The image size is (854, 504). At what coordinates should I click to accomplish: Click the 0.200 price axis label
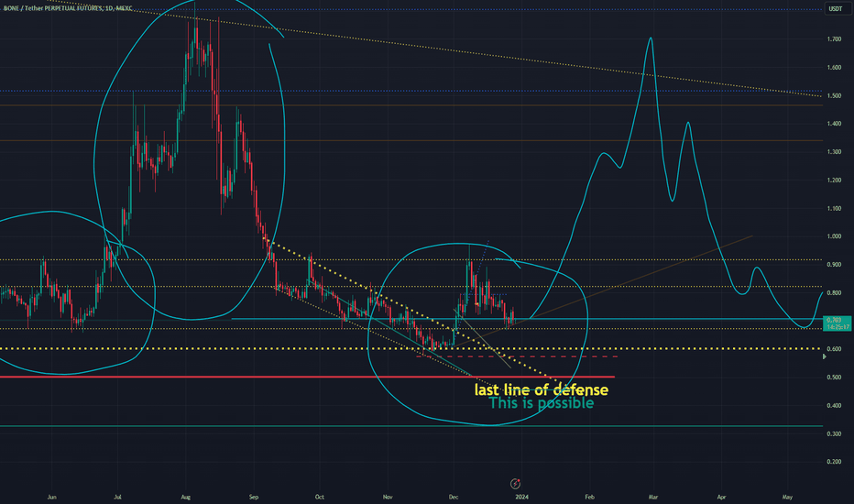click(834, 462)
